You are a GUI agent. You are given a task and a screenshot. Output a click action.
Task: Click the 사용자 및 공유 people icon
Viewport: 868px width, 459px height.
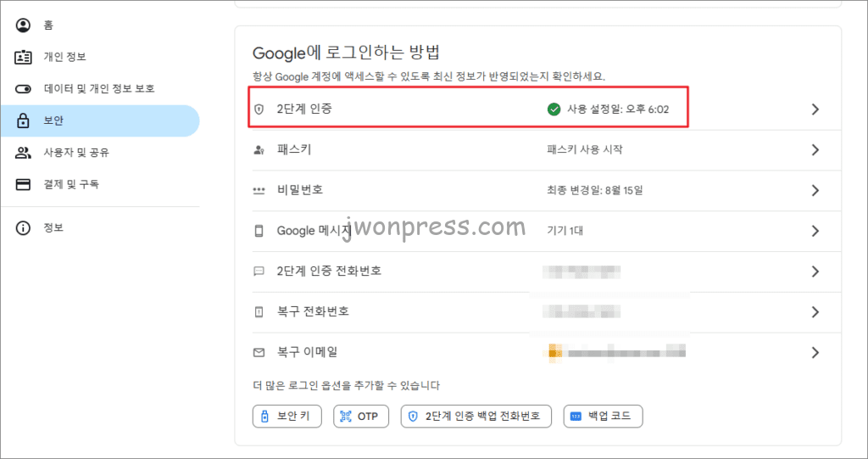click(24, 153)
